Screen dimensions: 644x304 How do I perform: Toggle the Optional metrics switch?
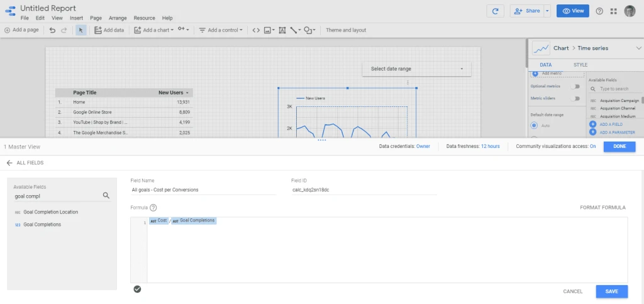click(x=574, y=86)
